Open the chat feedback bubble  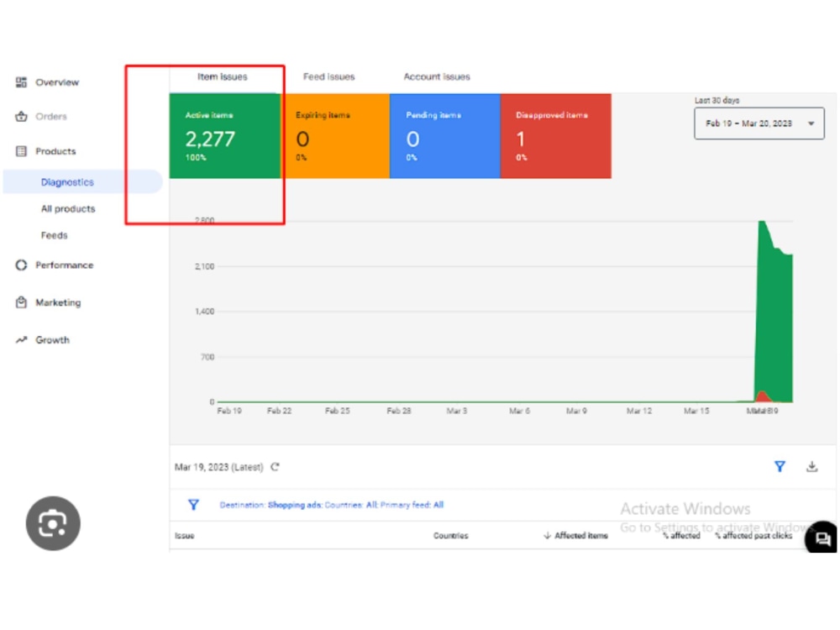(x=822, y=538)
